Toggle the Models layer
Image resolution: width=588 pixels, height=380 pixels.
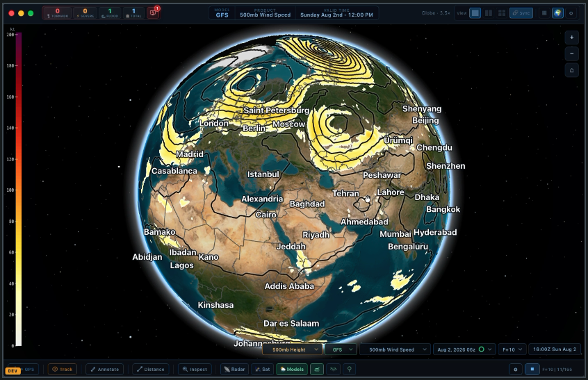click(x=292, y=369)
